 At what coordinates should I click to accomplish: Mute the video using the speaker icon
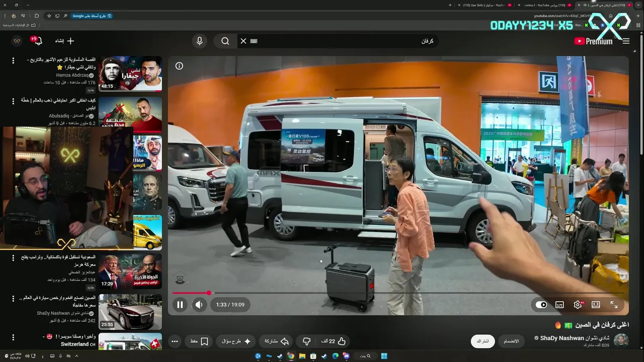(199, 305)
